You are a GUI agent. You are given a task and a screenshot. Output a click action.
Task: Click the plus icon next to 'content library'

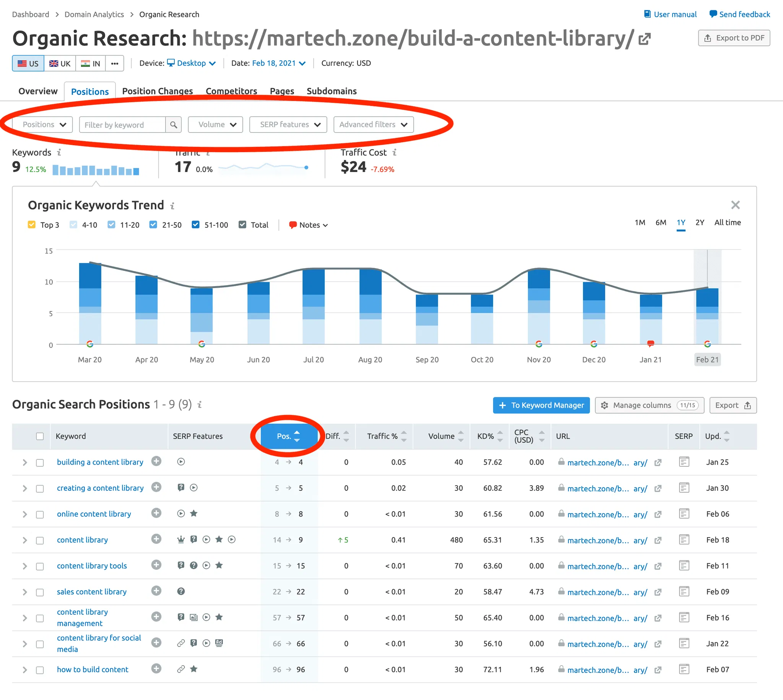[x=156, y=539]
